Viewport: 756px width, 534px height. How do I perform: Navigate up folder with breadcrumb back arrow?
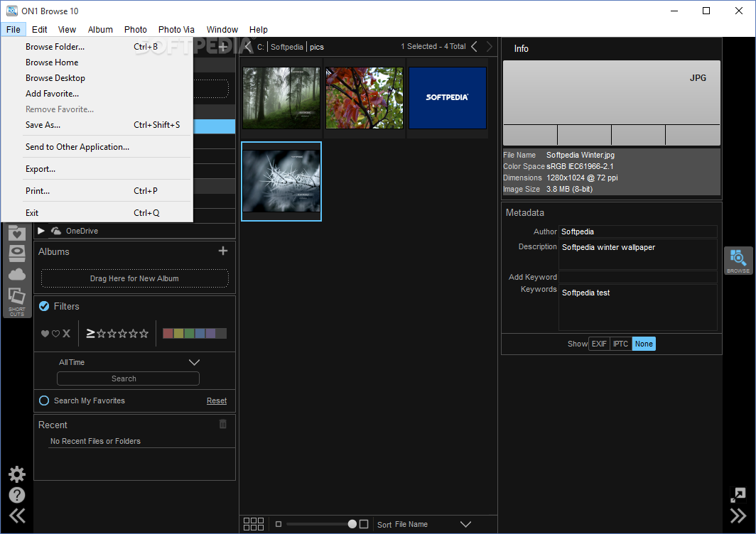pyautogui.click(x=248, y=47)
